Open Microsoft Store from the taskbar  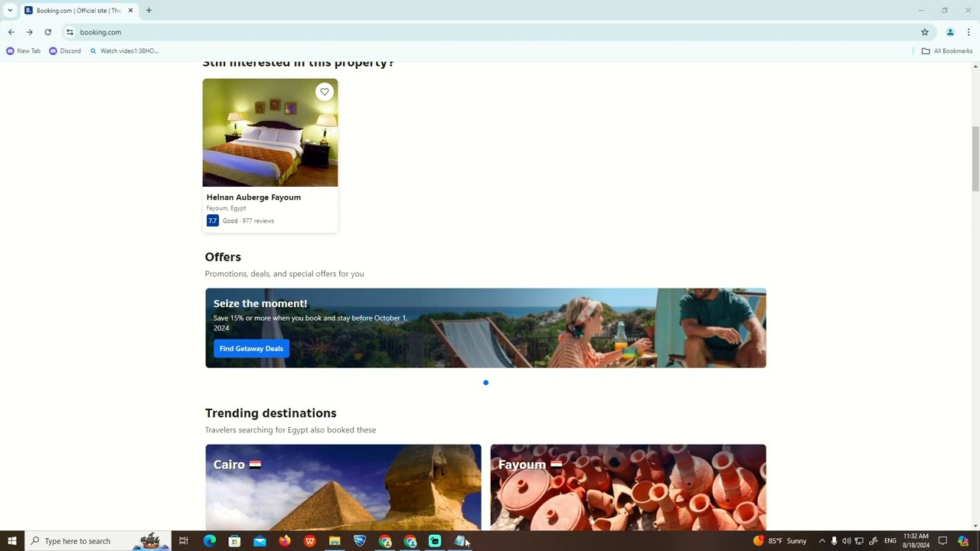pyautogui.click(x=235, y=541)
